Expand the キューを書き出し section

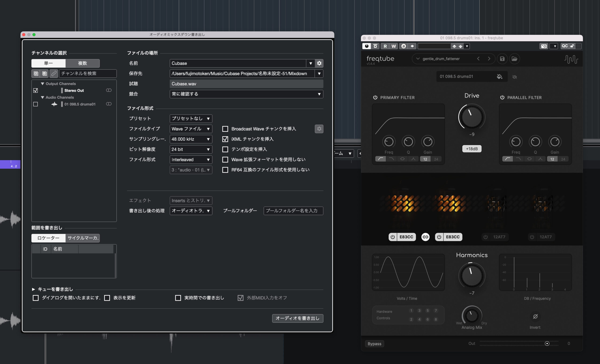click(33, 289)
